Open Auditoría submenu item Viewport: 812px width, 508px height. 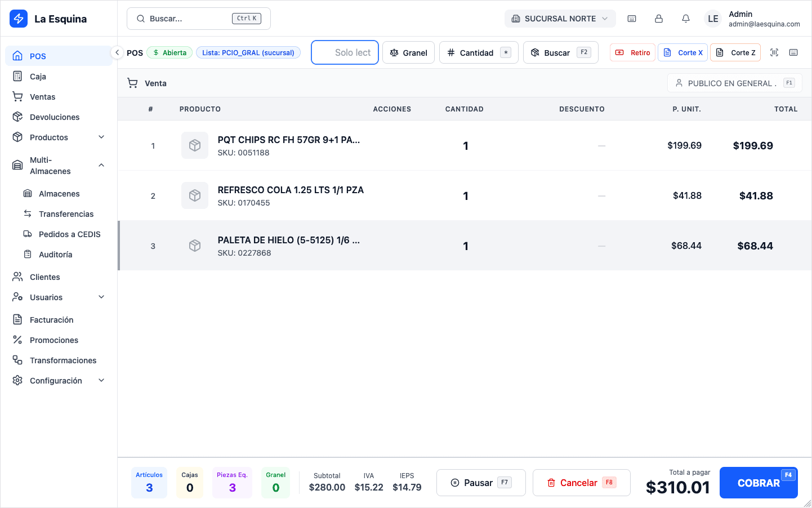coord(64,254)
